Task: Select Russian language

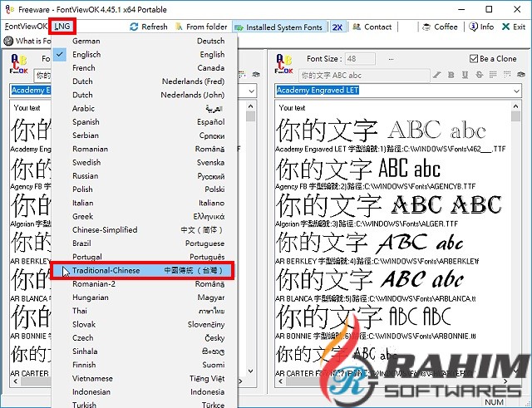Action: pos(144,176)
